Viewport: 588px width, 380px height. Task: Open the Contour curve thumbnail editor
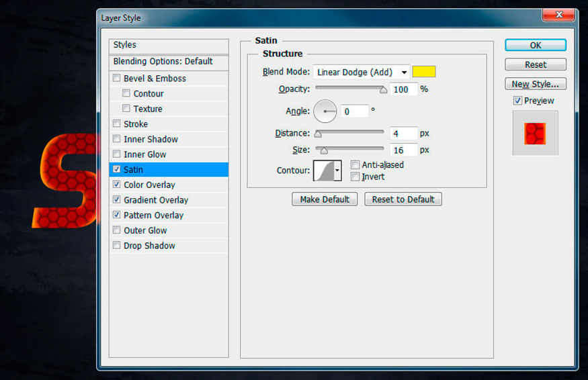[323, 171]
